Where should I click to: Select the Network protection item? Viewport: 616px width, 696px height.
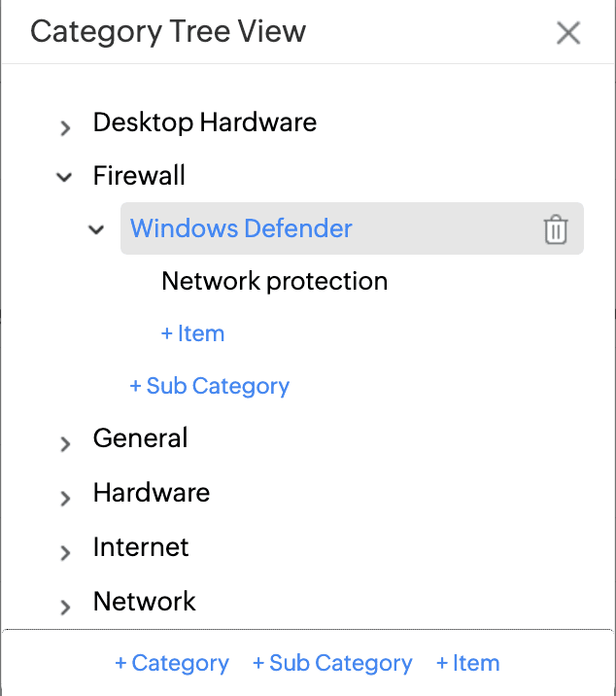(274, 282)
